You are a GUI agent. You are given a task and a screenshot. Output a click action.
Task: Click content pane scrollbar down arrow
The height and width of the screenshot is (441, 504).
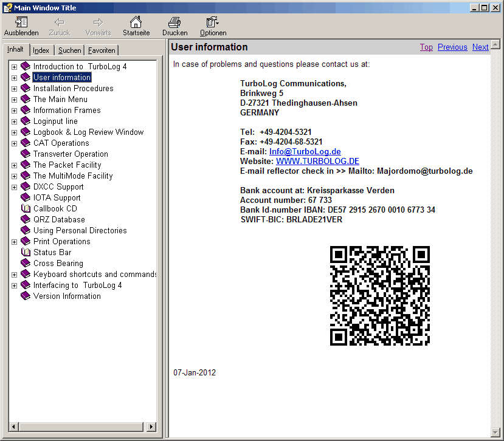[x=495, y=432]
